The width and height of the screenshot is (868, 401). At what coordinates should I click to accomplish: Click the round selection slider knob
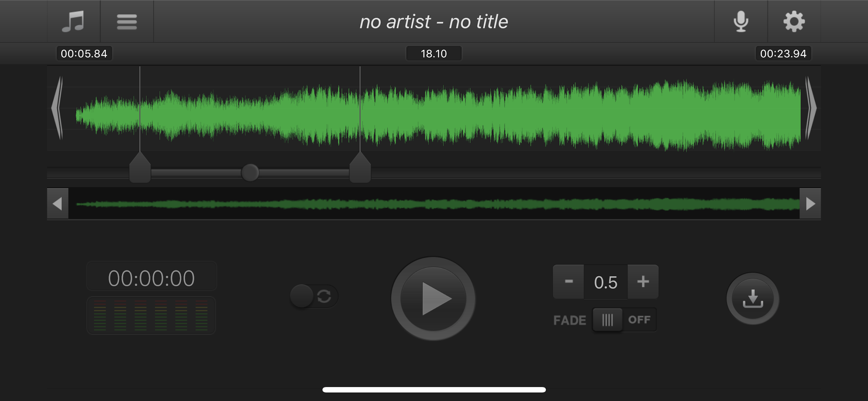tap(250, 172)
